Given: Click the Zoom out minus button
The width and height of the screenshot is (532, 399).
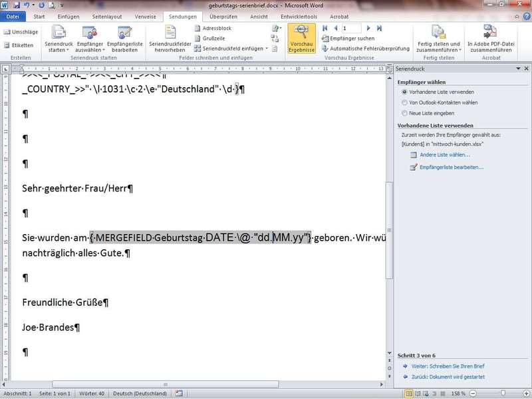Looking at the screenshot, I should pos(473,394).
